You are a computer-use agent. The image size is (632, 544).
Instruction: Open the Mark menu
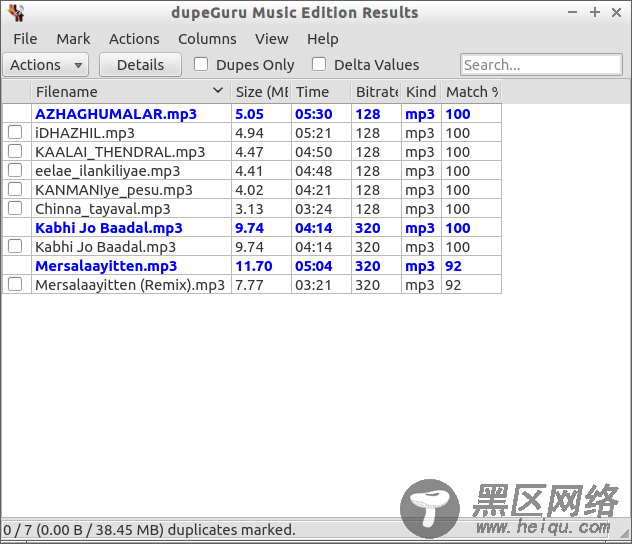point(73,39)
